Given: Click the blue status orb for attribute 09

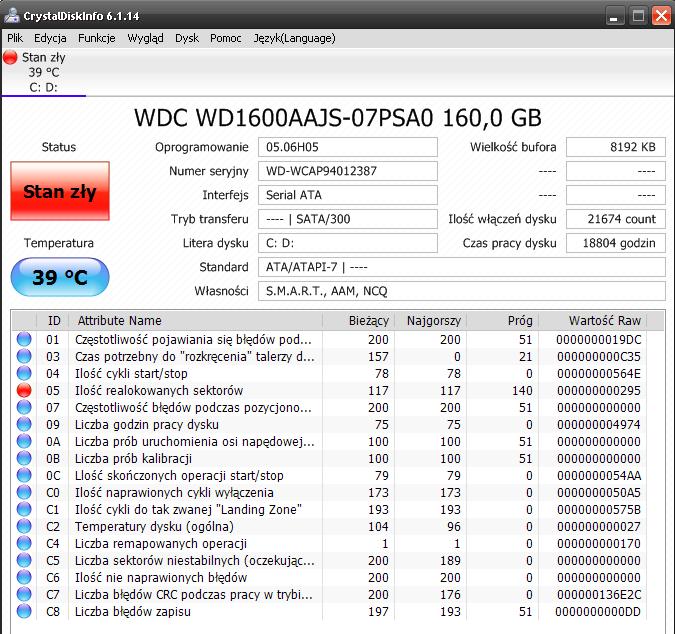Looking at the screenshot, I should point(24,424).
